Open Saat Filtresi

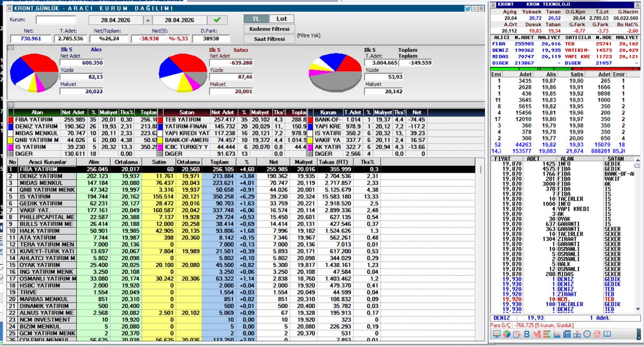point(269,39)
